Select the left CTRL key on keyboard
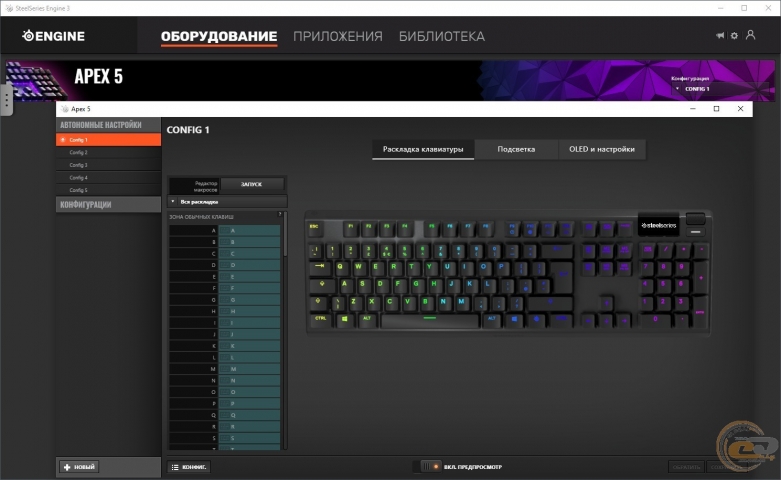Image resolution: width=781 pixels, height=480 pixels. (320, 319)
